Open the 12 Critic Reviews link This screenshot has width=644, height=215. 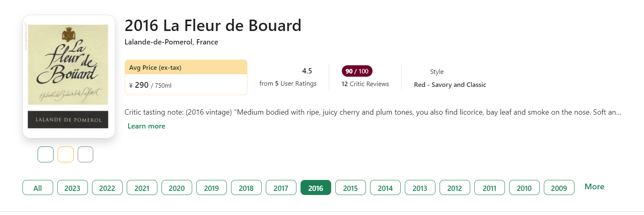point(365,84)
